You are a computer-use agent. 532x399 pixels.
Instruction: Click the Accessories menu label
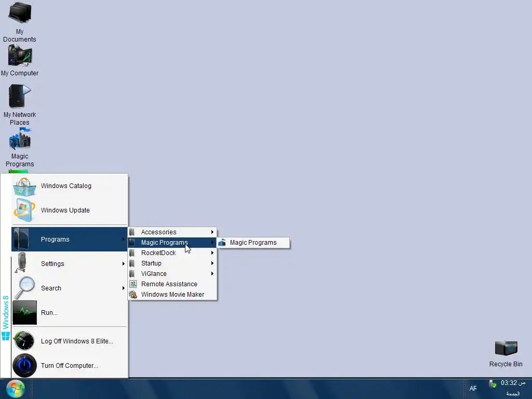tap(159, 232)
